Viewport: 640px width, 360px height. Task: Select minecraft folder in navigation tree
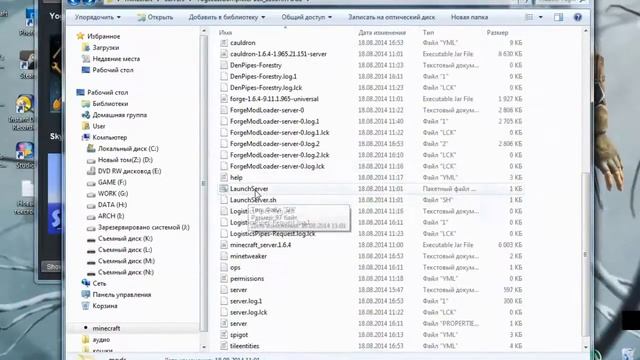tap(106, 328)
